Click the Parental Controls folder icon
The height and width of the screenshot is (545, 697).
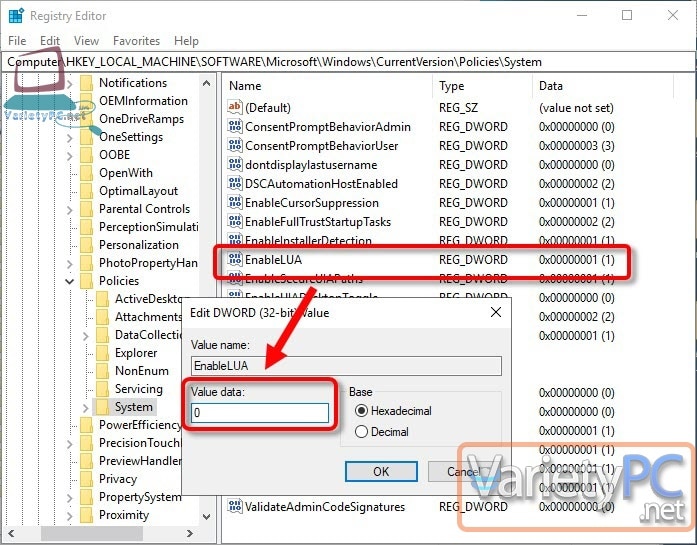tap(86, 209)
